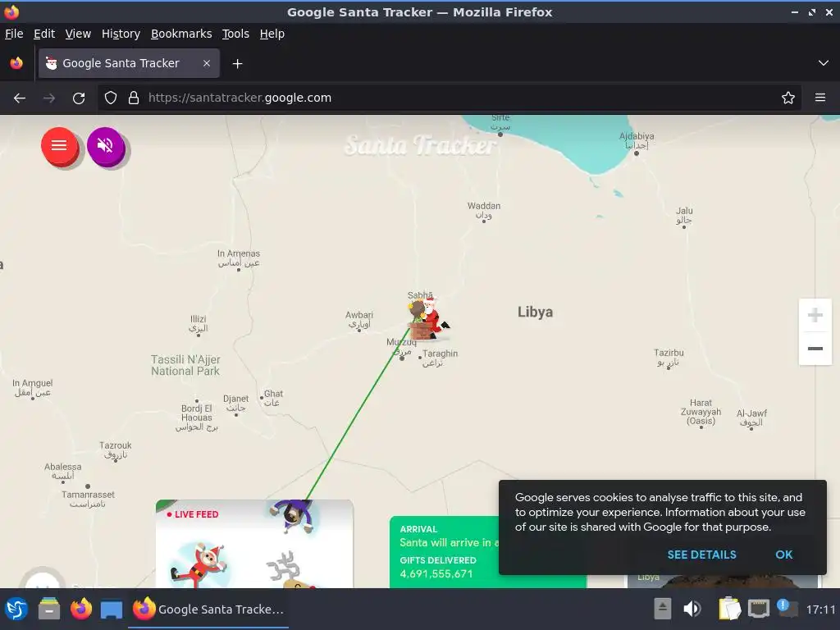Zoom out the map with minus button
The width and height of the screenshot is (840, 630).
tap(815, 348)
